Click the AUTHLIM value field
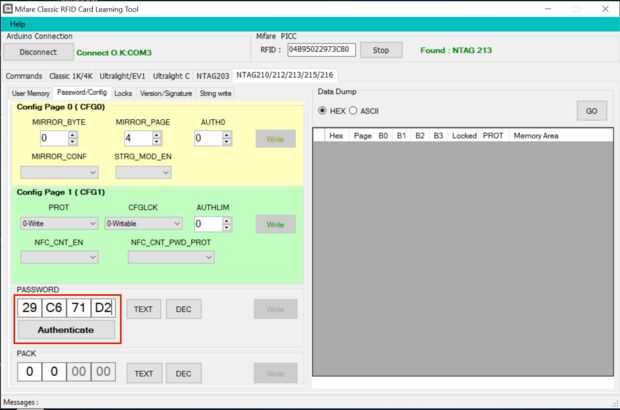This screenshot has height=410, width=620. pyautogui.click(x=208, y=224)
